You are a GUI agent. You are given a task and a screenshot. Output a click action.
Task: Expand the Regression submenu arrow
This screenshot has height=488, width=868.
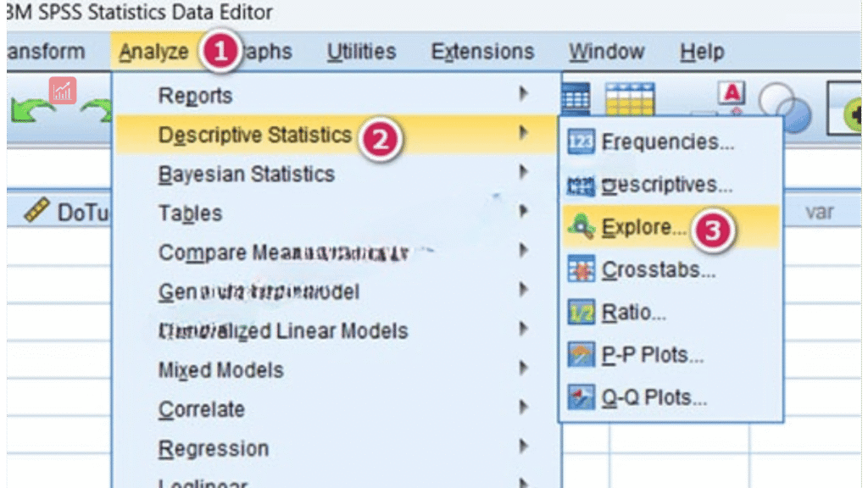pos(524,447)
